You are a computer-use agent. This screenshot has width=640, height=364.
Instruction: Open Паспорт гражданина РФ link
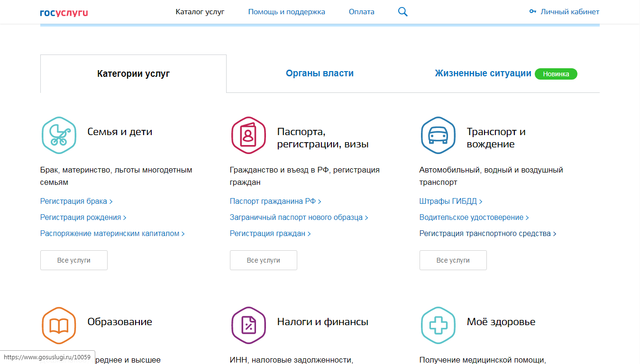(x=275, y=201)
